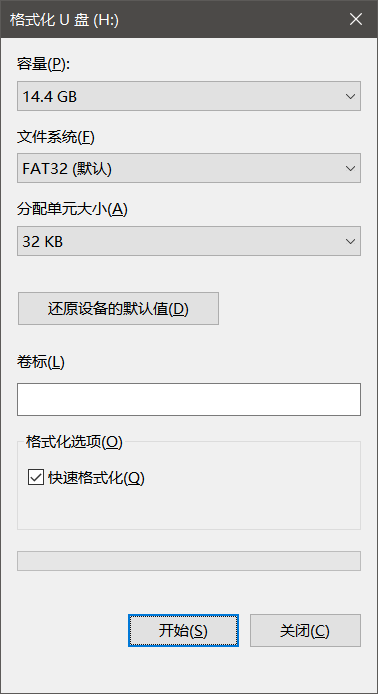Click 还原设备的默认值 button
The image size is (378, 694).
click(x=118, y=308)
